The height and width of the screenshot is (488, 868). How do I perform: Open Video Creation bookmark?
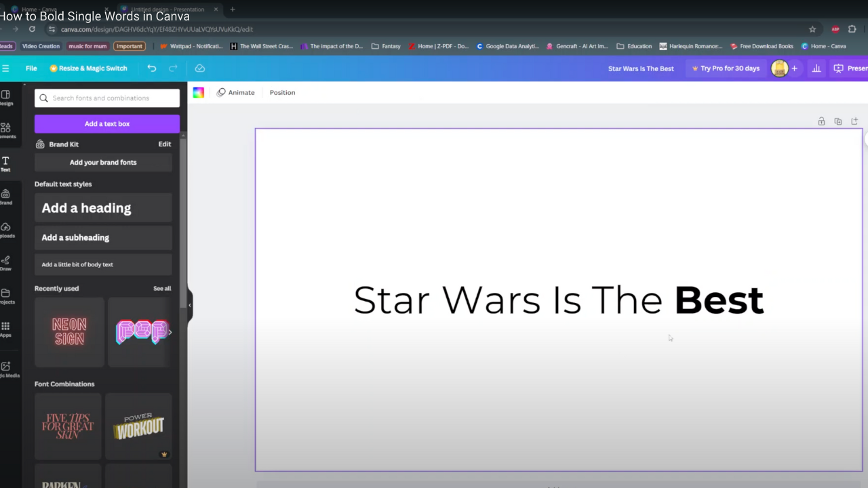[x=41, y=46]
